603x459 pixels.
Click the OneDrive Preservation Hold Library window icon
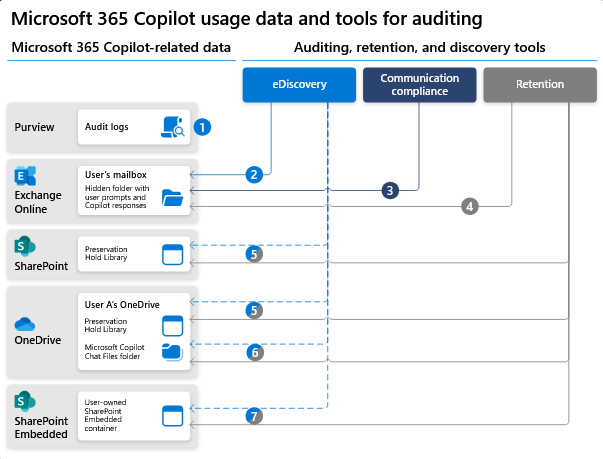[173, 324]
